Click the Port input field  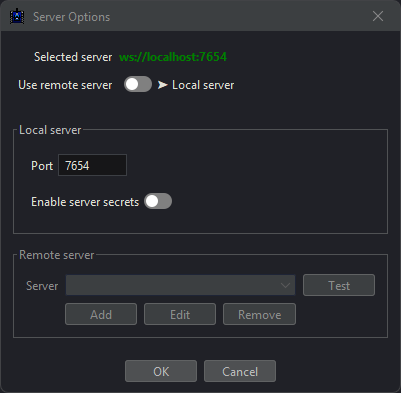click(x=92, y=165)
